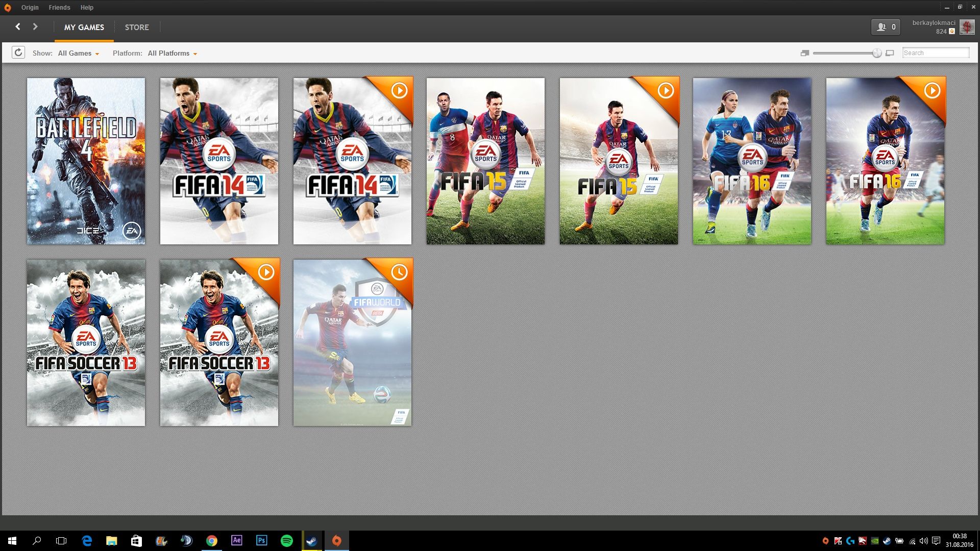Click the small tiles size icon
The height and width of the screenshot is (551, 980).
[805, 53]
